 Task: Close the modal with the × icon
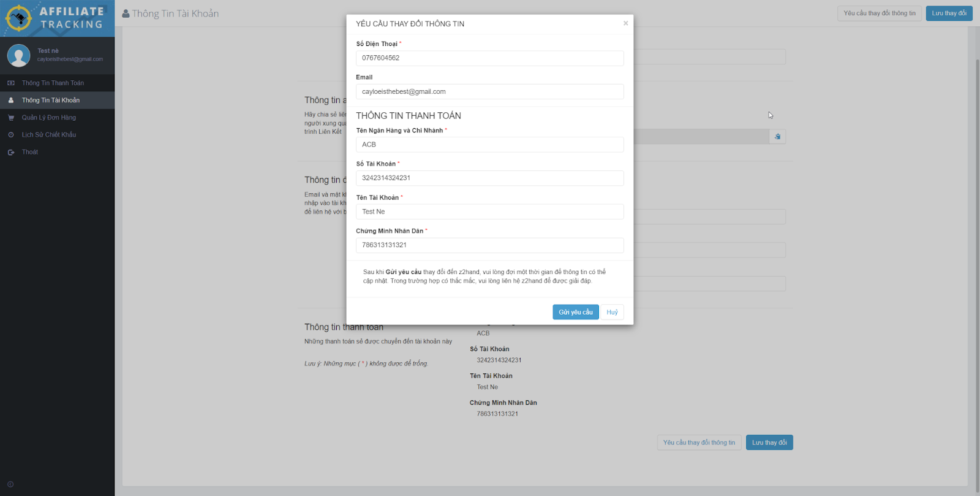point(625,23)
